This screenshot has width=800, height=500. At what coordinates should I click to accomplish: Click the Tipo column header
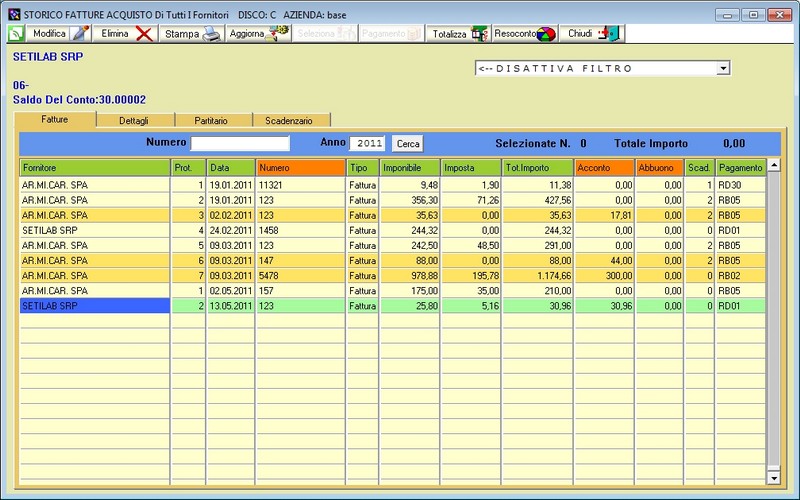[x=363, y=167]
